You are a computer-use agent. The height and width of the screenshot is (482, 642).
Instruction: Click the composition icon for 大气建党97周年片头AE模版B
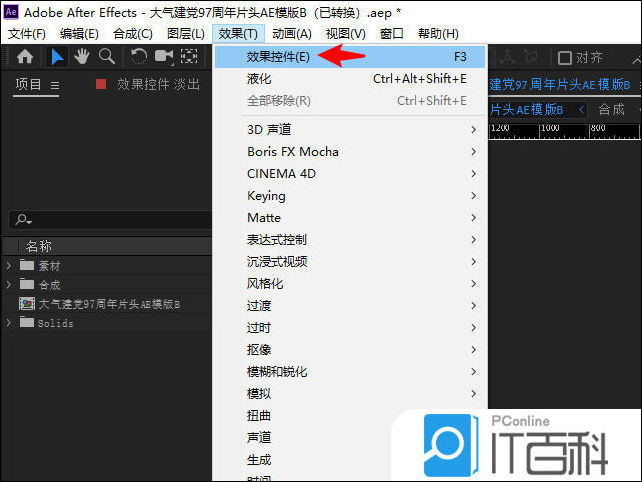point(27,303)
